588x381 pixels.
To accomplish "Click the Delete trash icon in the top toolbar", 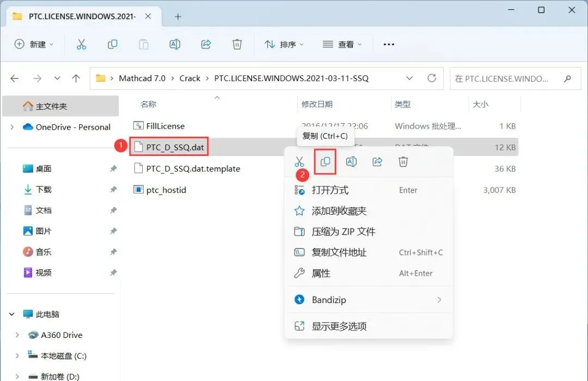I will pos(237,44).
